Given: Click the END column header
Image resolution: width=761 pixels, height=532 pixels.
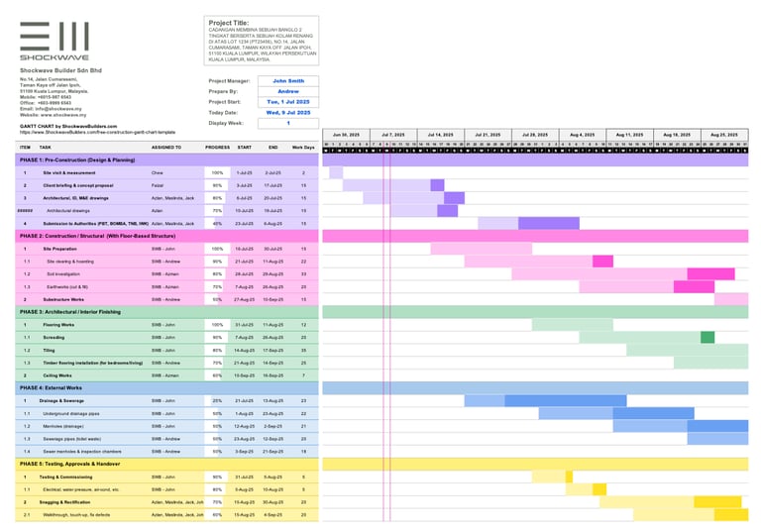Looking at the screenshot, I should pyautogui.click(x=272, y=147).
